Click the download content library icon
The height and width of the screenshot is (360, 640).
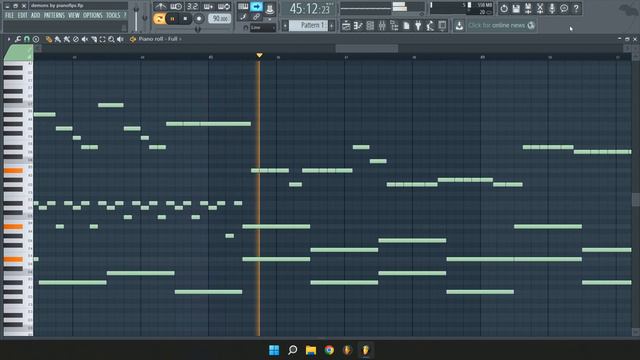pos(459,26)
